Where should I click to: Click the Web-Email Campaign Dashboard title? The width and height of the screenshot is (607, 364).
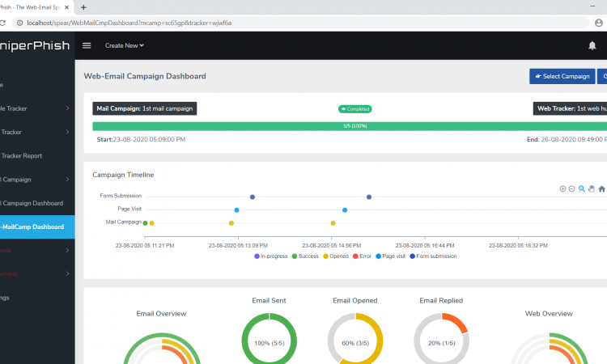tap(145, 76)
